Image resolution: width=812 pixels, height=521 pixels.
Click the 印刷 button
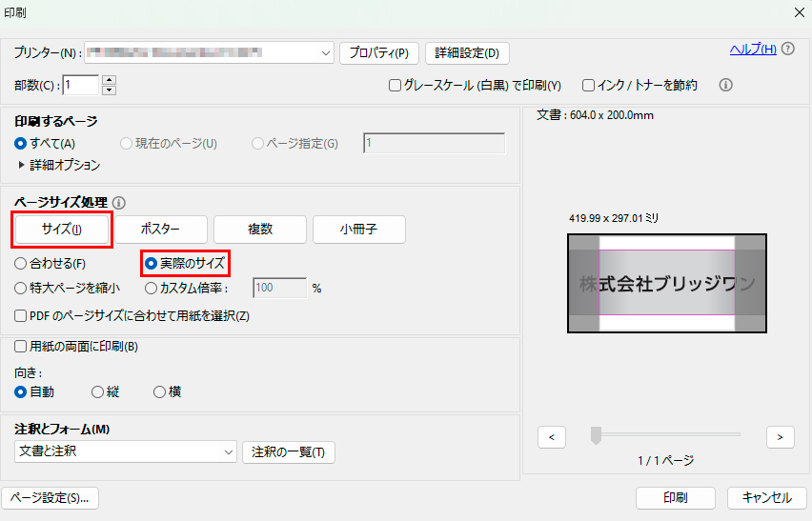coord(676,497)
